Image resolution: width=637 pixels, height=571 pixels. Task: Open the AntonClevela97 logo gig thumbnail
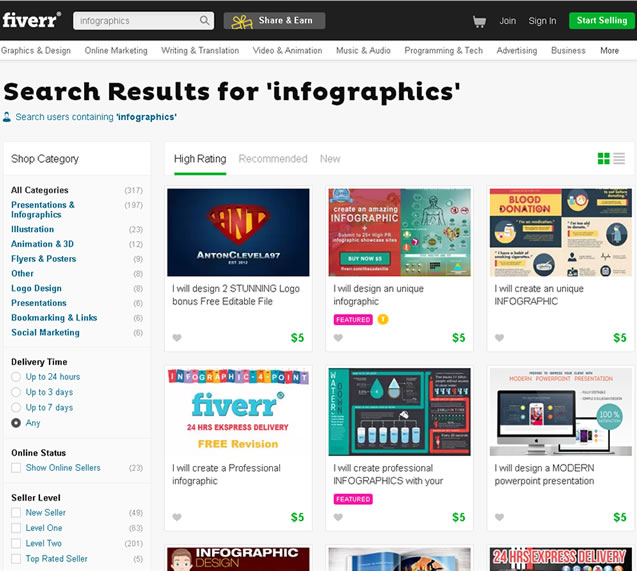[238, 232]
